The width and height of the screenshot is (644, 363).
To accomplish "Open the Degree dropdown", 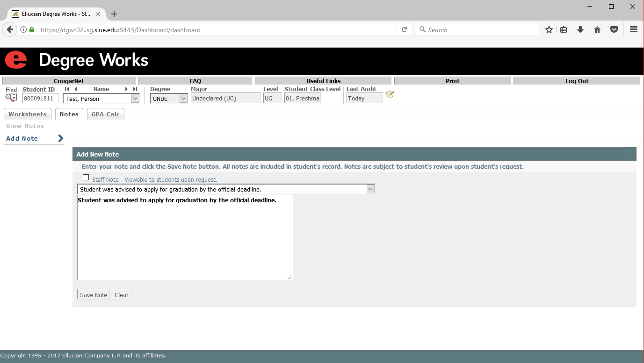I will 183,99.
